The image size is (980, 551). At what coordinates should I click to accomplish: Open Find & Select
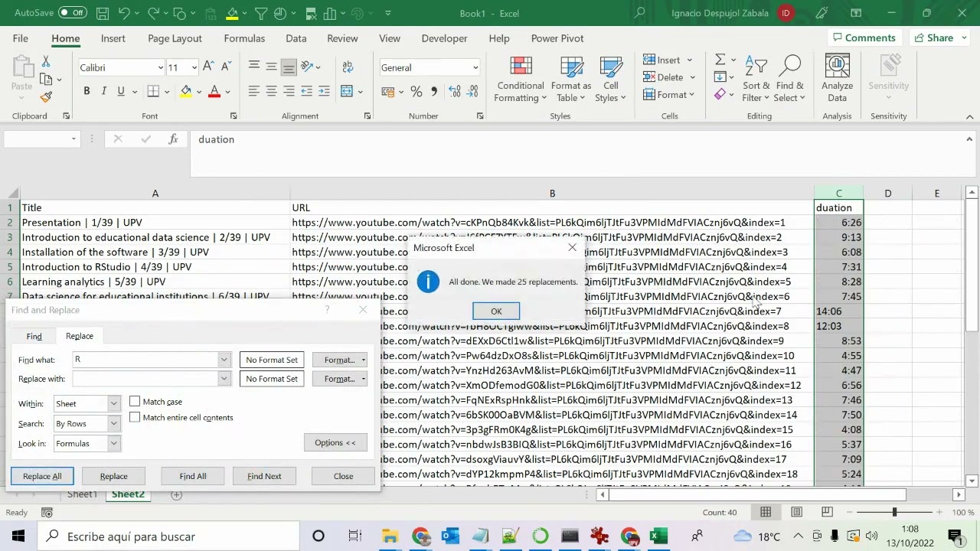pos(789,80)
